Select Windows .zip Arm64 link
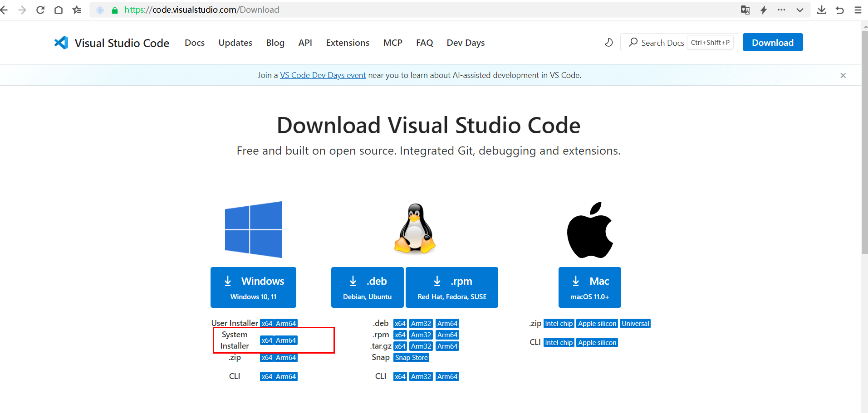This screenshot has height=413, width=868. 286,358
